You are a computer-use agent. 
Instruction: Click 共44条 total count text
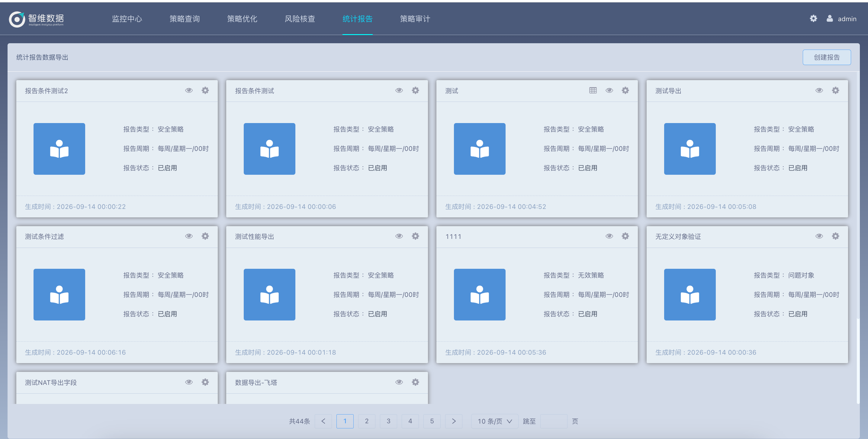(299, 421)
